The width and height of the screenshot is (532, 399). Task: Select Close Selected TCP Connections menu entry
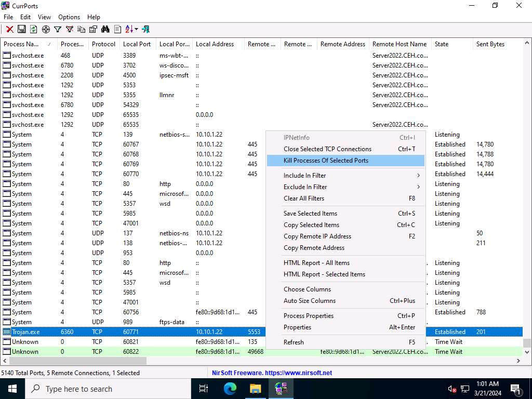point(327,149)
